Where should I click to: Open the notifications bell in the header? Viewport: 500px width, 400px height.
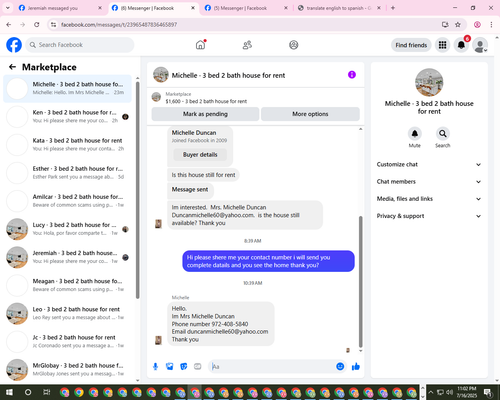[x=461, y=45]
